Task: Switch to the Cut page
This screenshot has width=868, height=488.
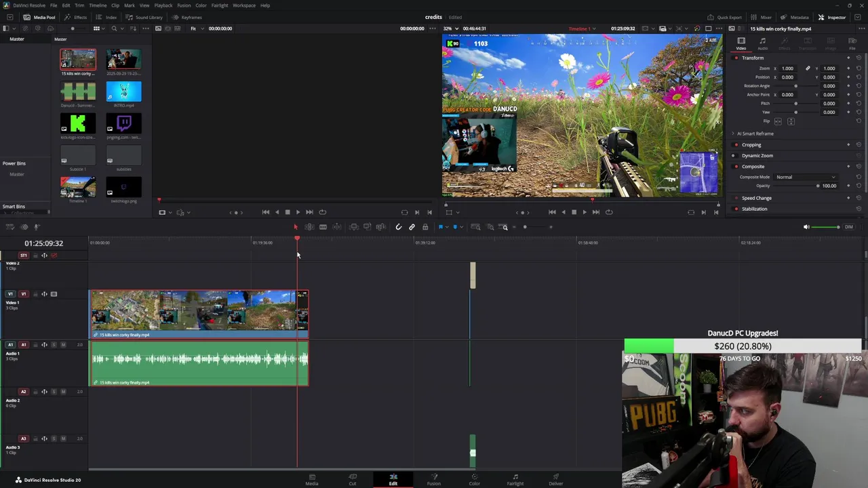Action: click(353, 479)
